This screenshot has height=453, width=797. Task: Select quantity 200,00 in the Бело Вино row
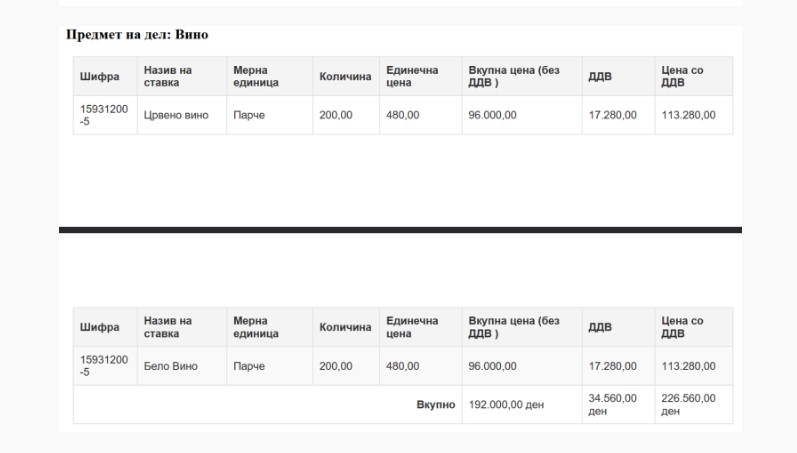(x=335, y=366)
